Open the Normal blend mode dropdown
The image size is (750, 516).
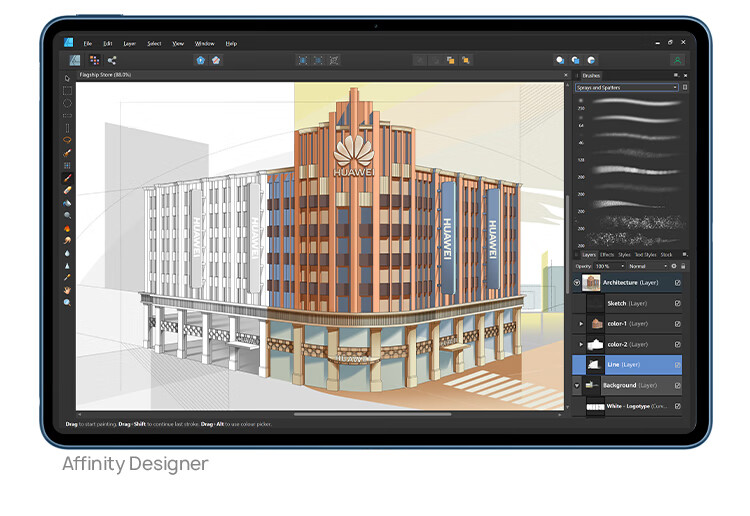[648, 266]
